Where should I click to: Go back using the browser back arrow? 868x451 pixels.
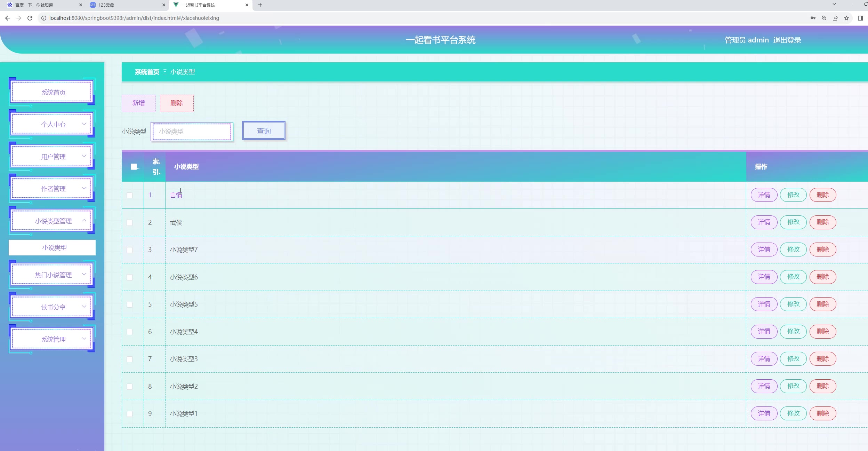(8, 18)
